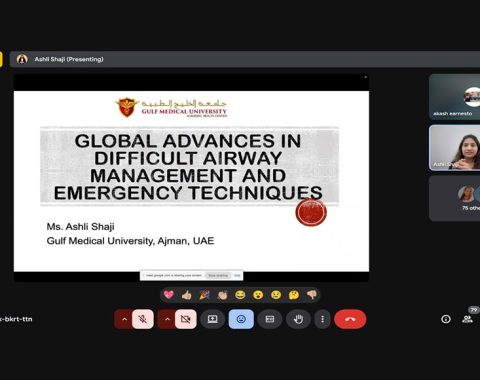Open the captions layout icon
The image size is (480, 380).
(x=270, y=319)
